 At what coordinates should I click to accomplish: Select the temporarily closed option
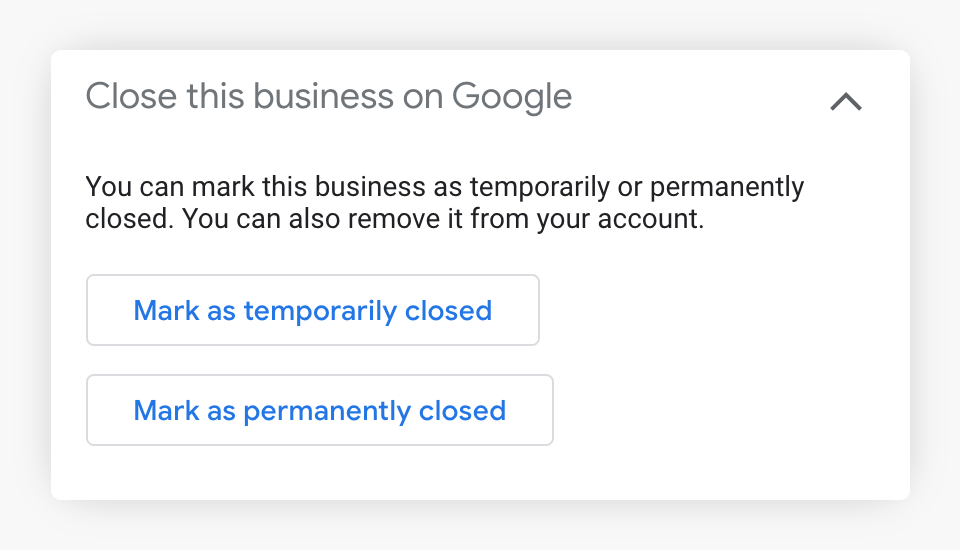pos(312,310)
